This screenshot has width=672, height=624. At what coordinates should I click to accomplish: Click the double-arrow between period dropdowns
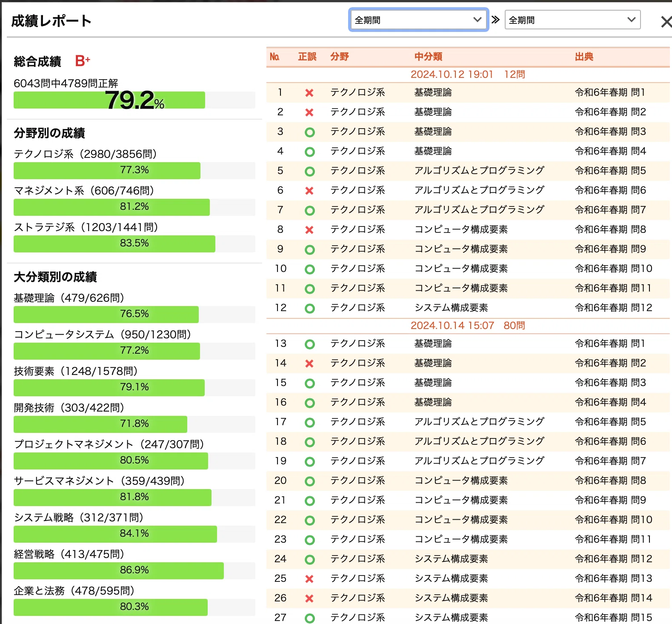(x=495, y=20)
